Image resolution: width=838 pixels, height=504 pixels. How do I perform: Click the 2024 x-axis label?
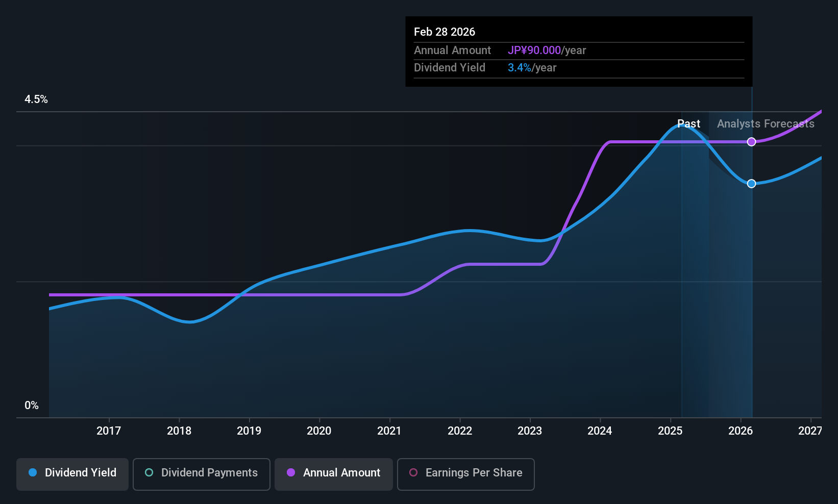click(600, 431)
